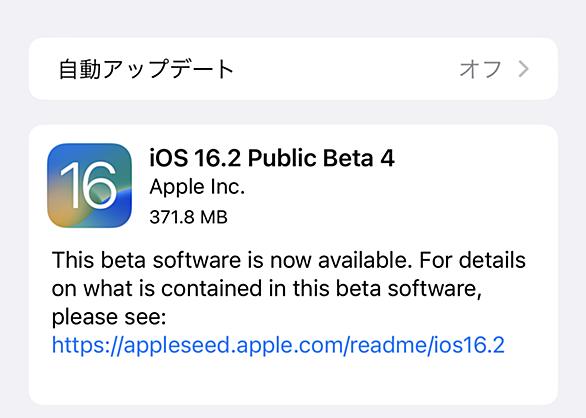Tap the white numeral 16 in icon
586x418 pixels.
point(89,185)
